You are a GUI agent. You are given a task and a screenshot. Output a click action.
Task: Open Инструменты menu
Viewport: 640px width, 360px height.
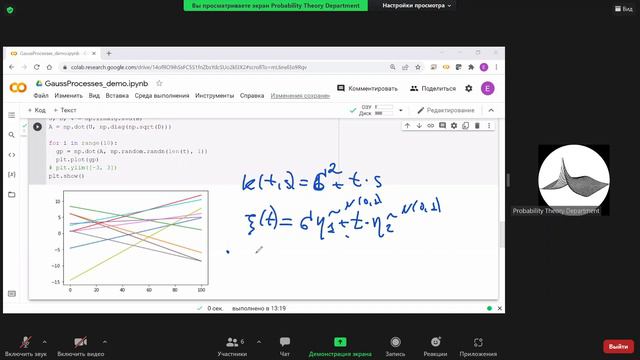214,96
